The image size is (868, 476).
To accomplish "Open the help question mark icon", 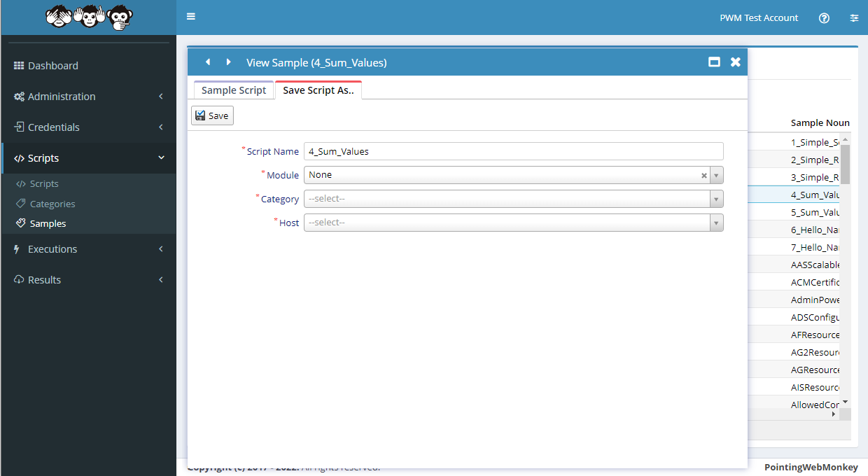I will click(x=824, y=18).
